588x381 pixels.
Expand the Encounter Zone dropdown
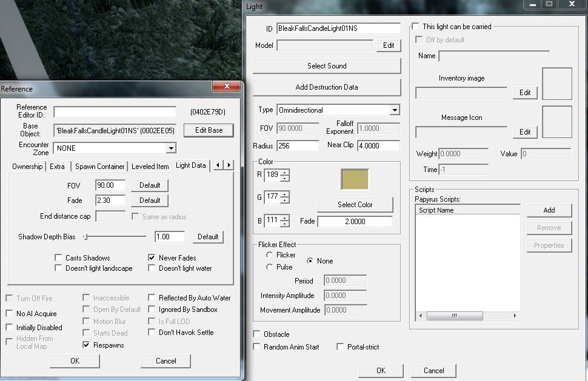[171, 148]
